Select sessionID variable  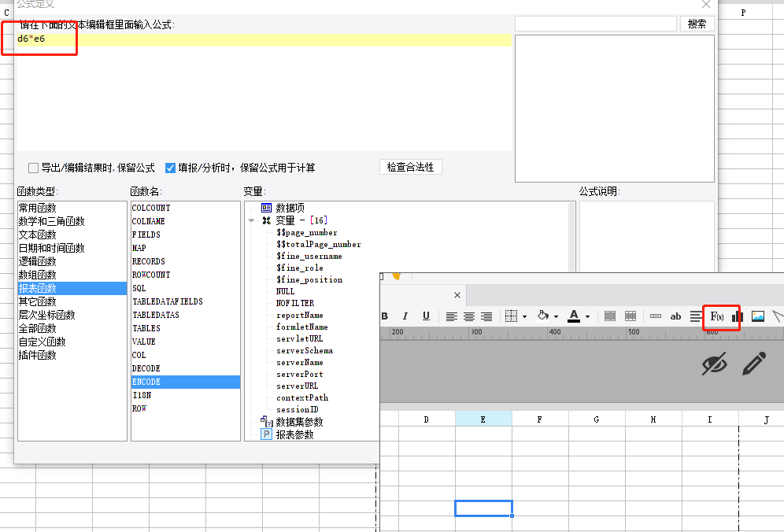(297, 409)
